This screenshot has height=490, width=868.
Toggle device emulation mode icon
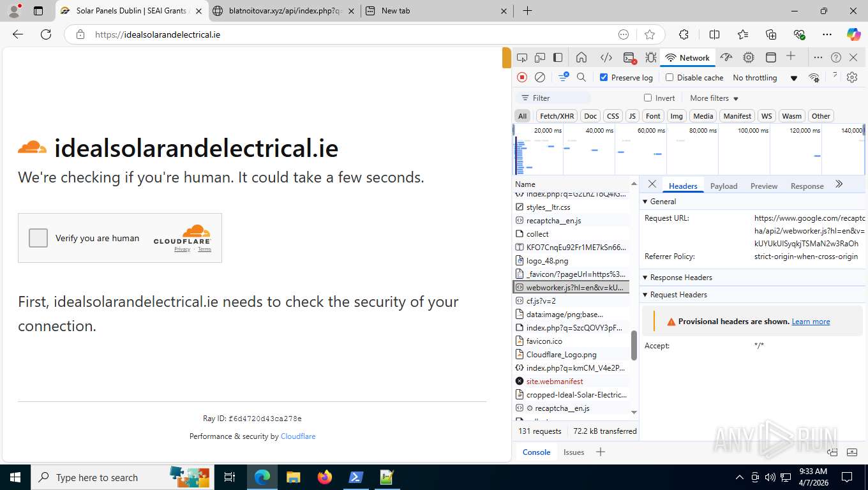click(540, 57)
